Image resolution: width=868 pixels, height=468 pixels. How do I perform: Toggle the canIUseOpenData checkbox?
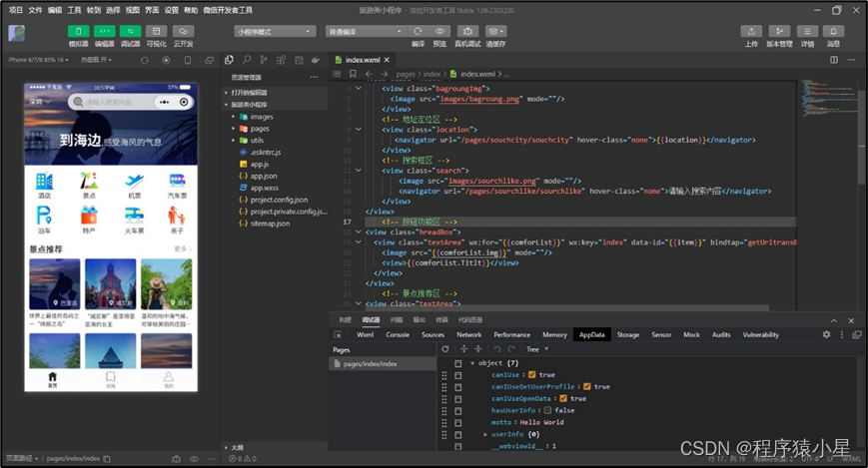coord(563,398)
